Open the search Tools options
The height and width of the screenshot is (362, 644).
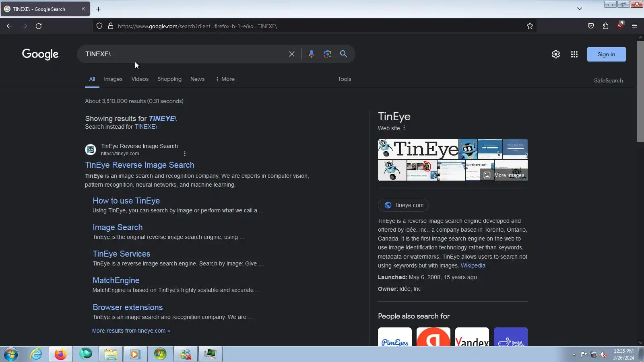coord(345,79)
